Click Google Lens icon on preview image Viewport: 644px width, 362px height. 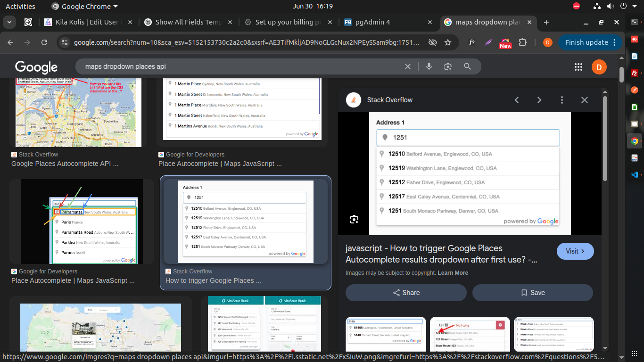click(x=354, y=219)
